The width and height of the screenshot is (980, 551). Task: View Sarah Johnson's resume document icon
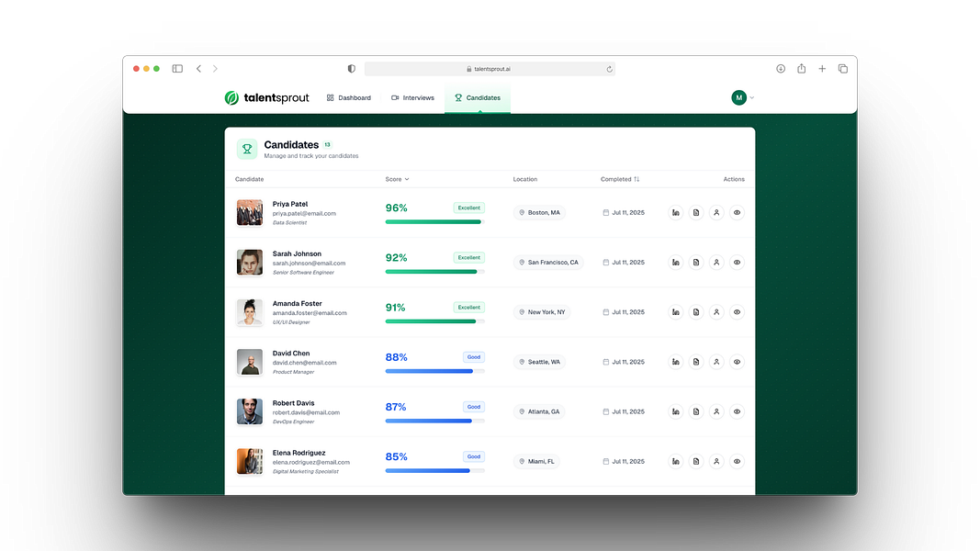pos(696,262)
